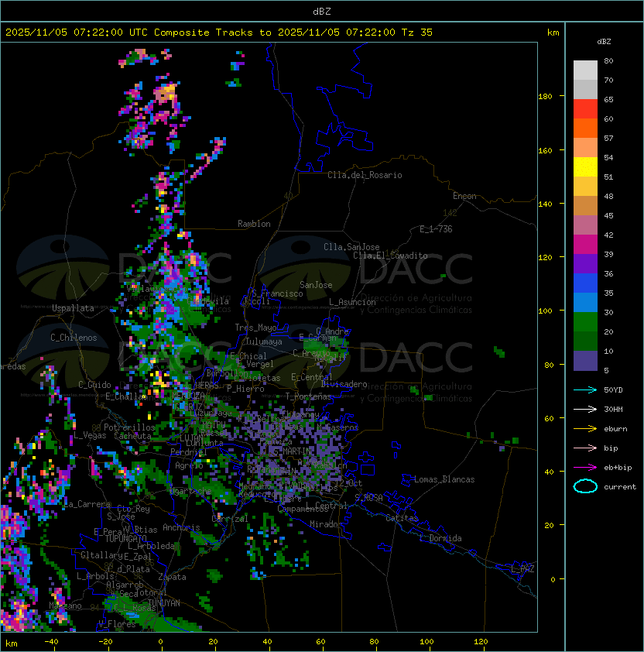Click the 'Lomas_Blancas' map label
Image resolution: width=644 pixels, height=652 pixels.
click(444, 479)
